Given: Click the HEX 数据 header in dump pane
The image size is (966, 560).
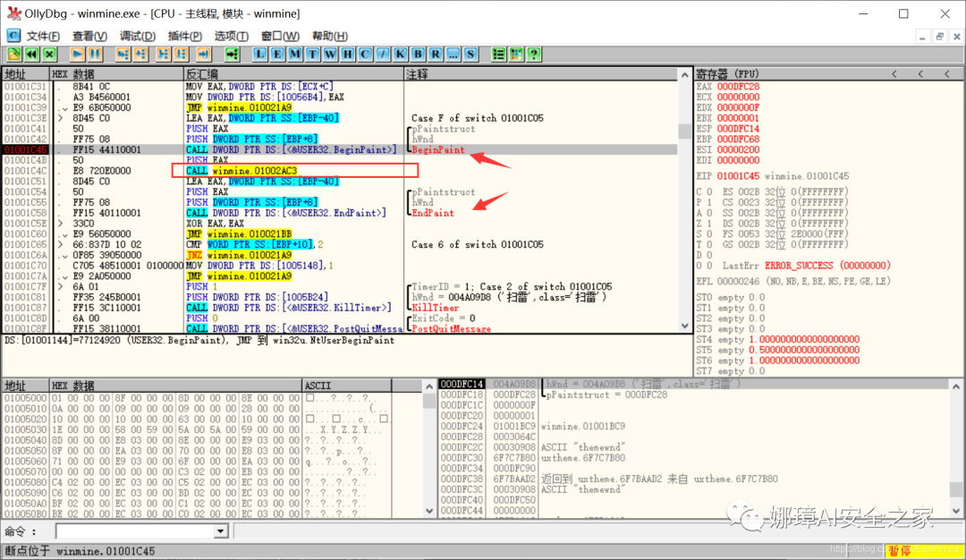Looking at the screenshot, I should pyautogui.click(x=175, y=386).
